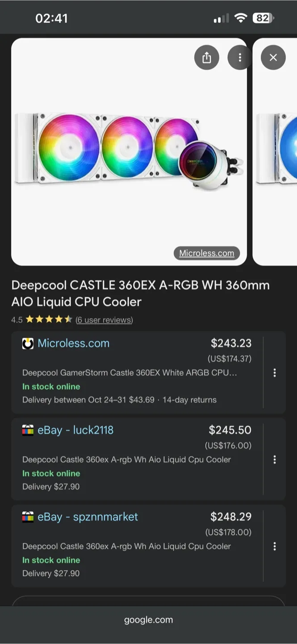Image resolution: width=297 pixels, height=644 pixels.
Task: Tap the $245.50 eBay price
Action: click(230, 430)
